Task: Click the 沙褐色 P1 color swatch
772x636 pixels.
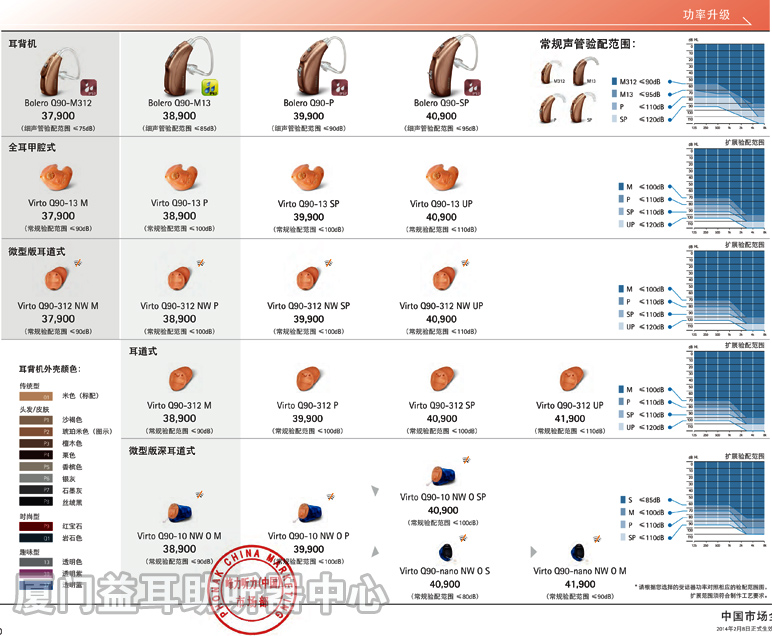Action: (36, 420)
